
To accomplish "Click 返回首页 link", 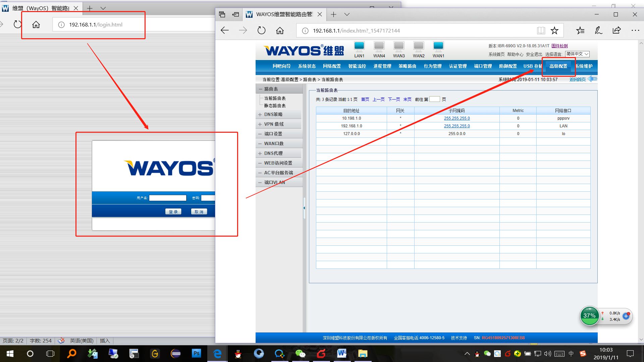I will point(577,79).
